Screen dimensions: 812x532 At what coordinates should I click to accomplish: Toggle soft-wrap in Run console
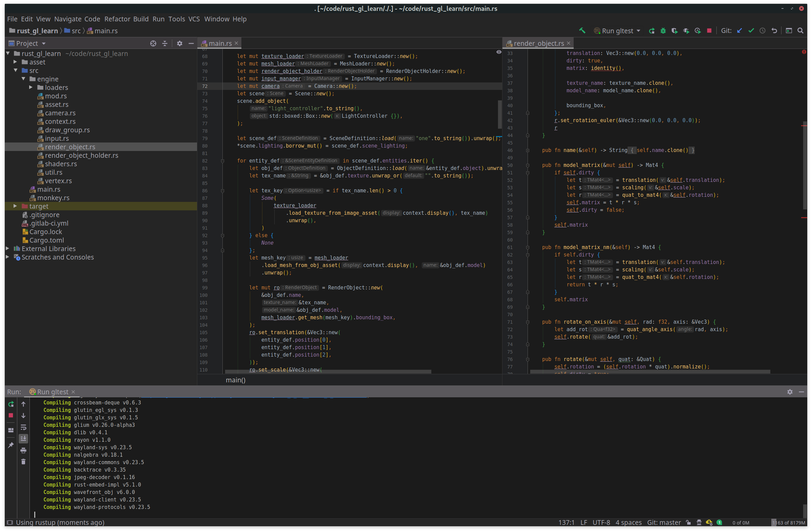[x=23, y=427]
